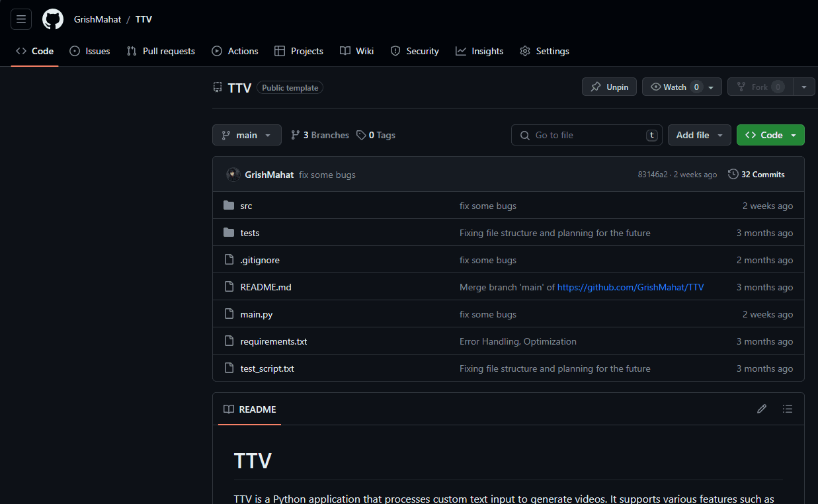Click the README.md file icon
The width and height of the screenshot is (818, 504).
[x=229, y=287]
